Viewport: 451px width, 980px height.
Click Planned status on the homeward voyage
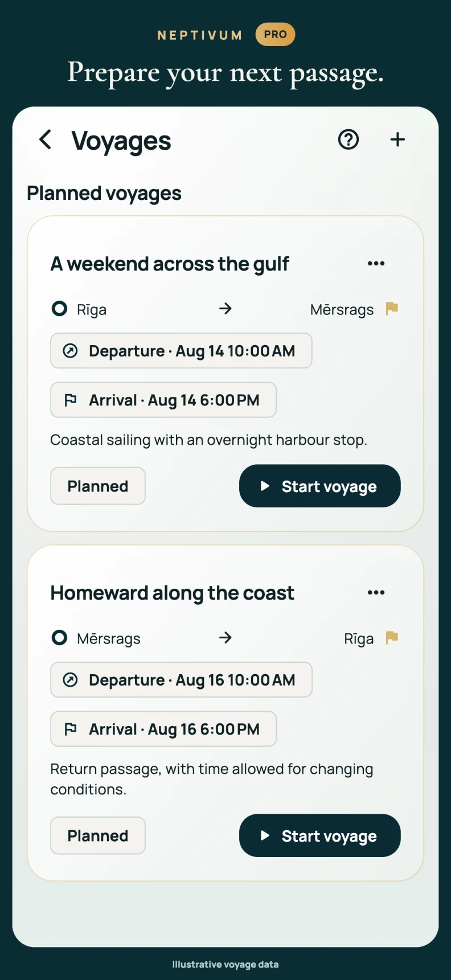pyautogui.click(x=98, y=836)
